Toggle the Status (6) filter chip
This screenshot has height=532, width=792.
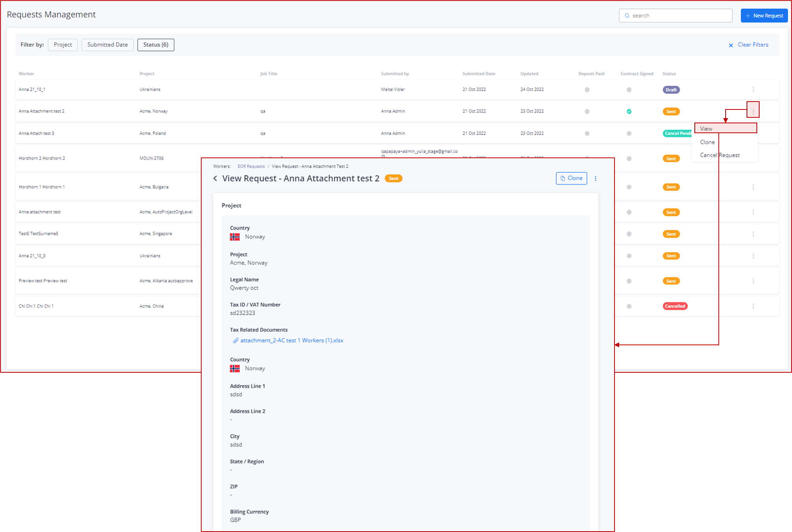155,45
